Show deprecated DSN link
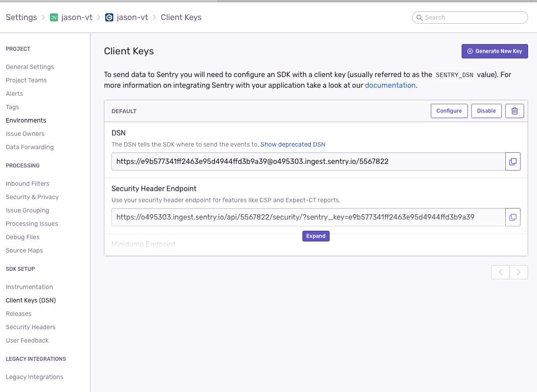 pyautogui.click(x=293, y=144)
